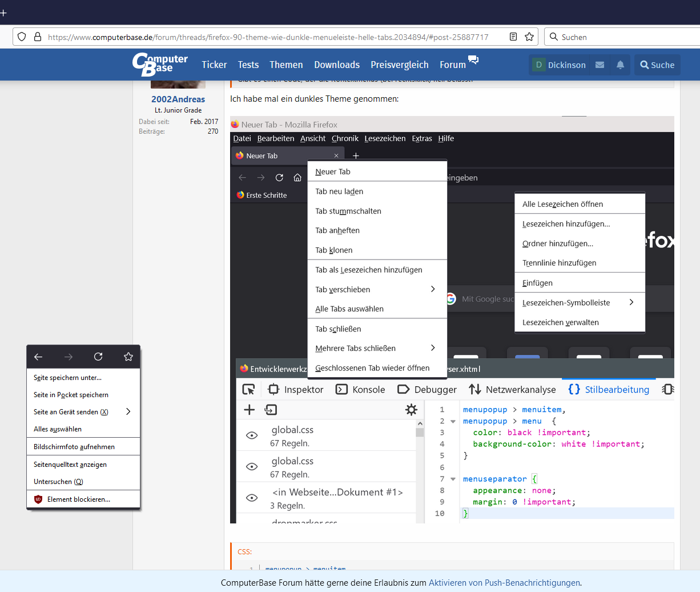
Task: Open the Dickinson account menu
Action: [x=560, y=65]
